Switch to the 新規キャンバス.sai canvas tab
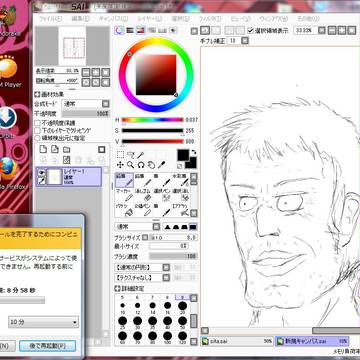This screenshot has height=360, width=360. click(x=312, y=341)
